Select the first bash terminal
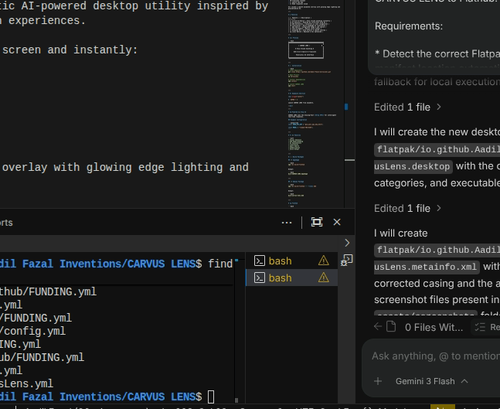The height and width of the screenshot is (409, 500). (x=292, y=261)
